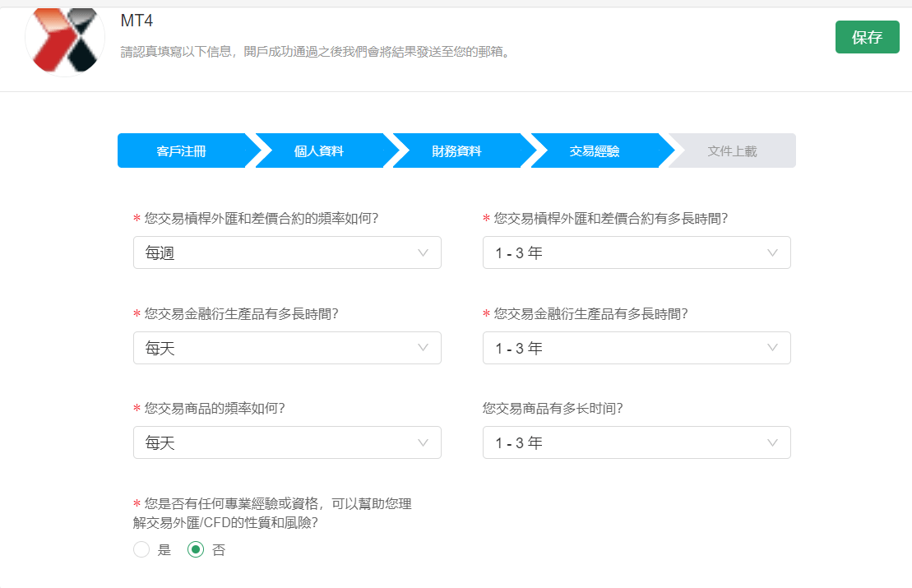Open the 文件上載 step
912x588 pixels.
coord(732,151)
